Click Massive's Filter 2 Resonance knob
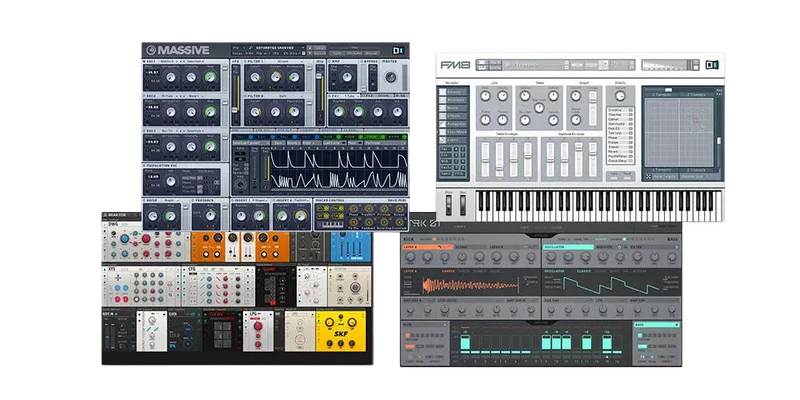Viewport: 800px width, 400px height. [x=294, y=112]
